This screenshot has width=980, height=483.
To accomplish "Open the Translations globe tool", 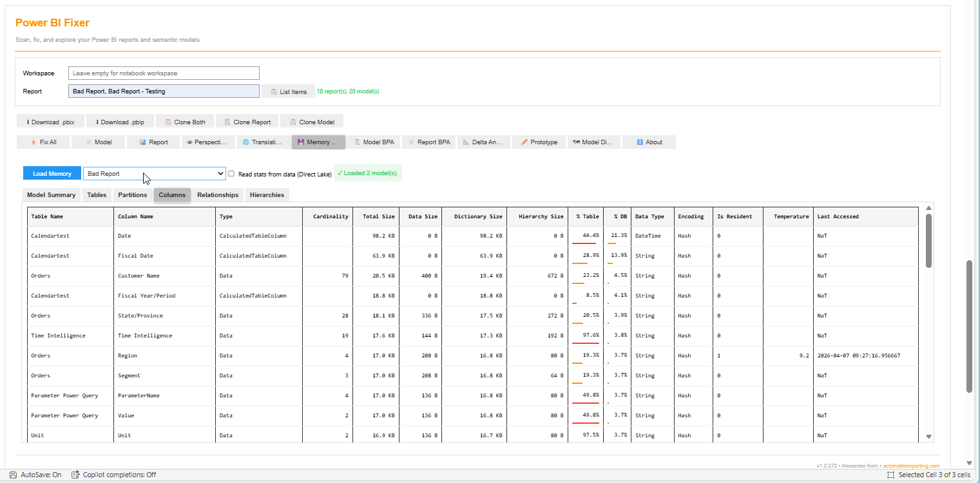I will [263, 142].
